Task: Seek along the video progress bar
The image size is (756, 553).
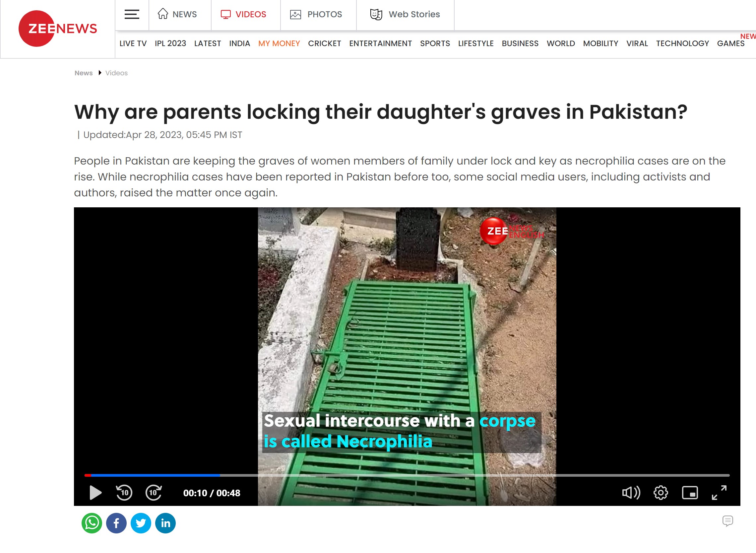Action: click(x=407, y=475)
